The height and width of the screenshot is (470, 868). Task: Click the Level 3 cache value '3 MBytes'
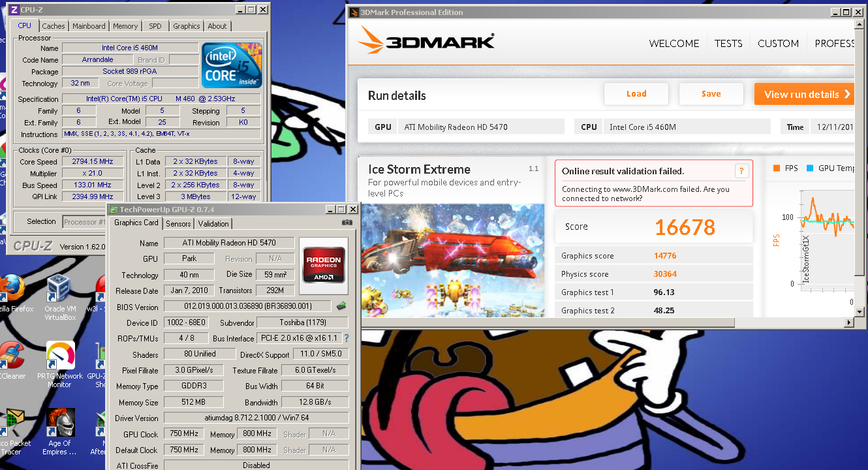click(x=196, y=196)
